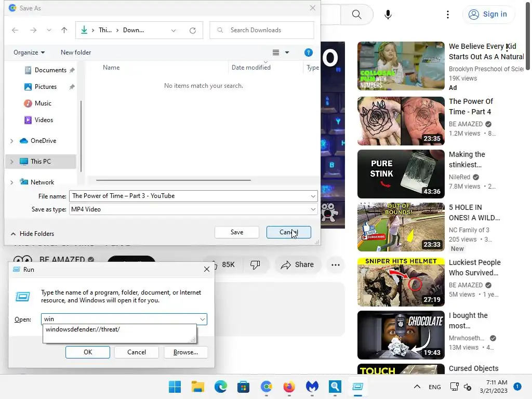Select windowsdefender://threat/ suggestion
Image resolution: width=532 pixels, height=399 pixels.
(x=83, y=329)
